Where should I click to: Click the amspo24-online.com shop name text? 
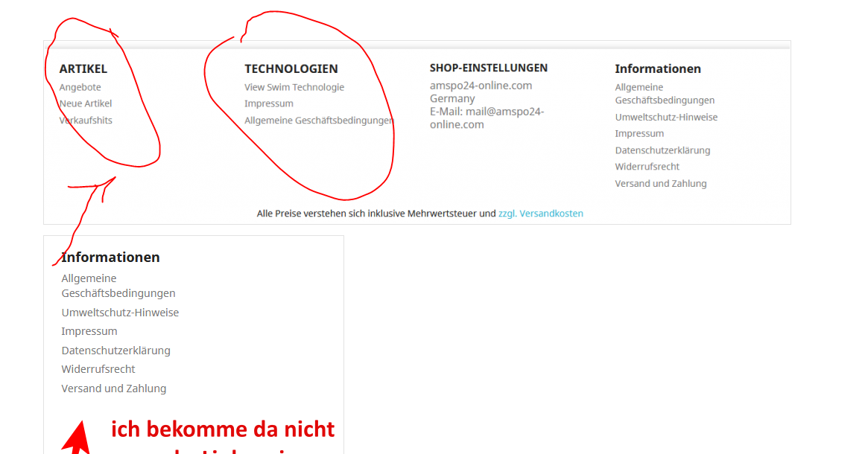481,86
